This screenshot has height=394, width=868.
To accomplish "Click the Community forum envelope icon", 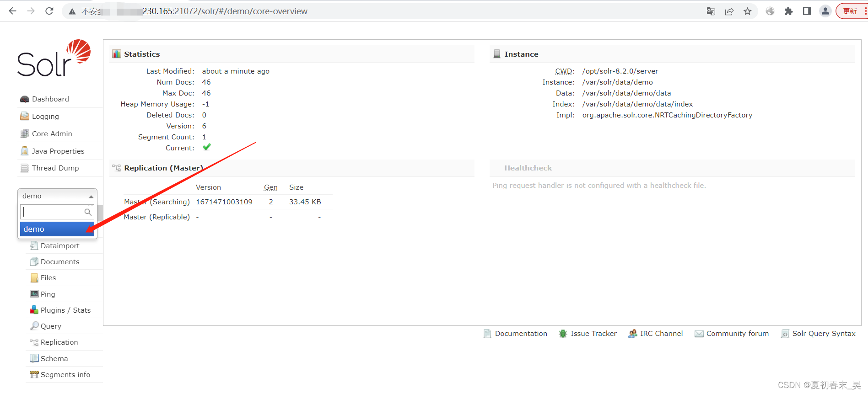I will (699, 334).
